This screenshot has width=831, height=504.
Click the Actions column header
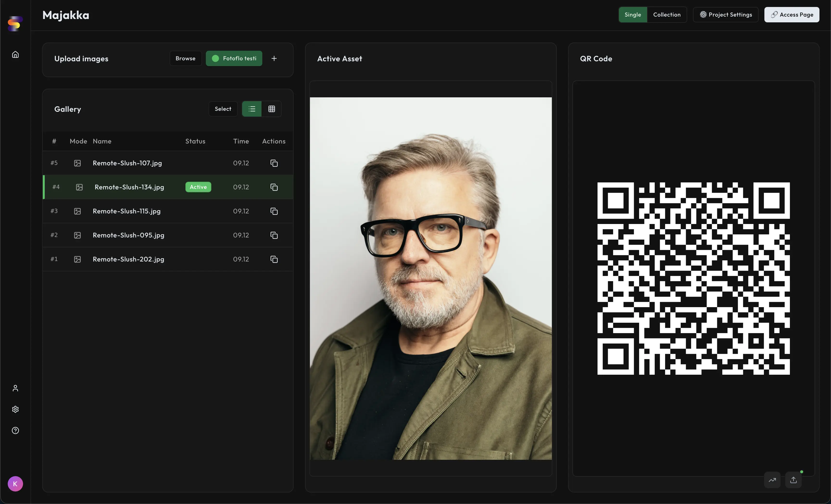[274, 141]
